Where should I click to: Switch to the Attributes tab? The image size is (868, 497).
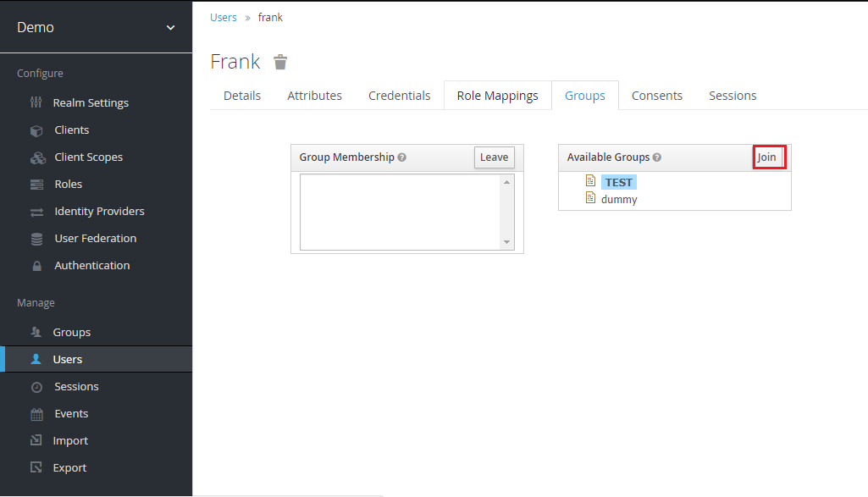coord(314,96)
